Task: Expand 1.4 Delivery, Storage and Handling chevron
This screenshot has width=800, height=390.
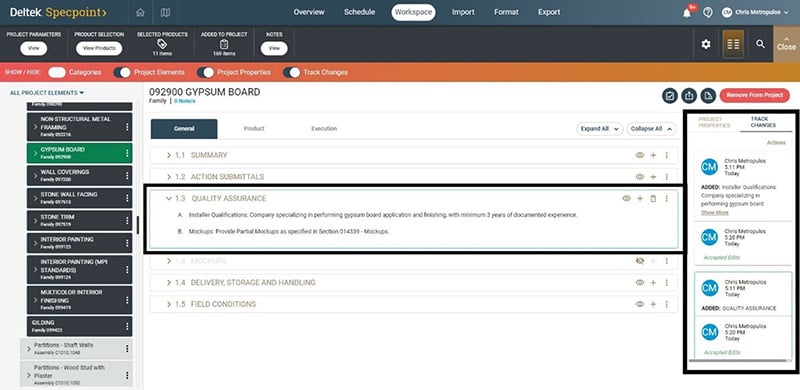Action: coord(169,282)
